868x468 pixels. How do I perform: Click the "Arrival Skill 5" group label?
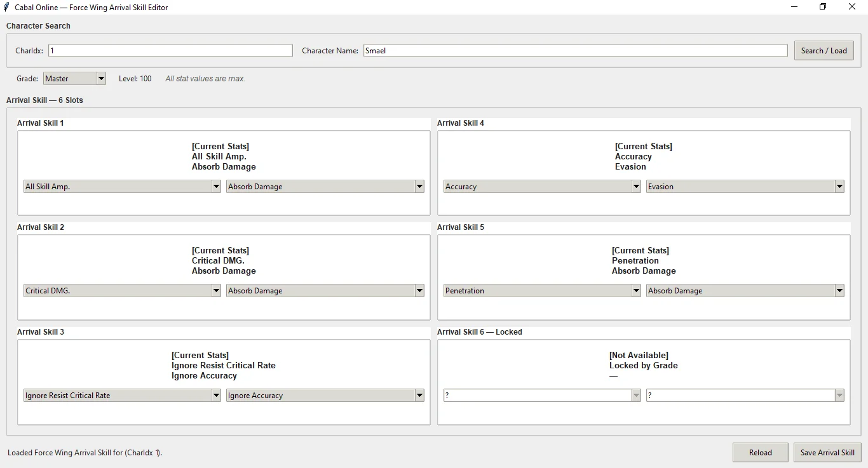[x=461, y=227]
